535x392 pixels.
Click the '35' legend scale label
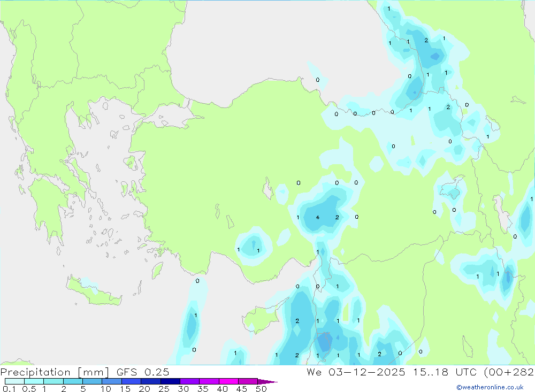point(203,389)
